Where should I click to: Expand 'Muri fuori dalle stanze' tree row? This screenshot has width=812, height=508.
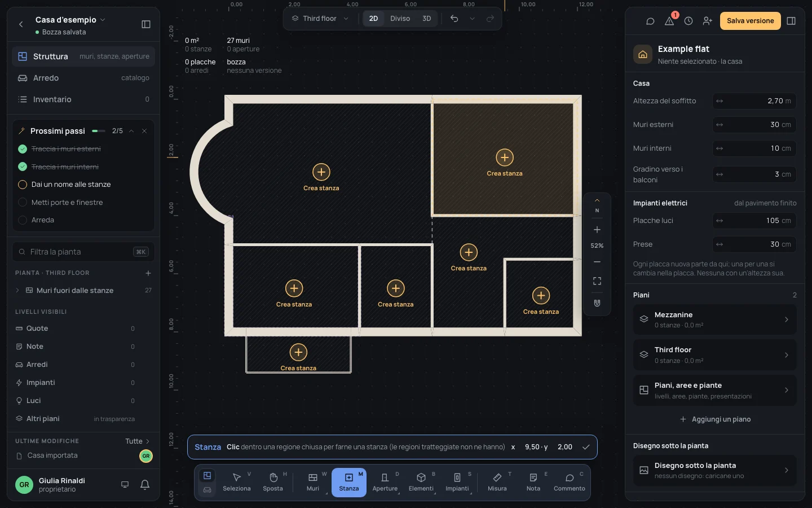(x=17, y=291)
